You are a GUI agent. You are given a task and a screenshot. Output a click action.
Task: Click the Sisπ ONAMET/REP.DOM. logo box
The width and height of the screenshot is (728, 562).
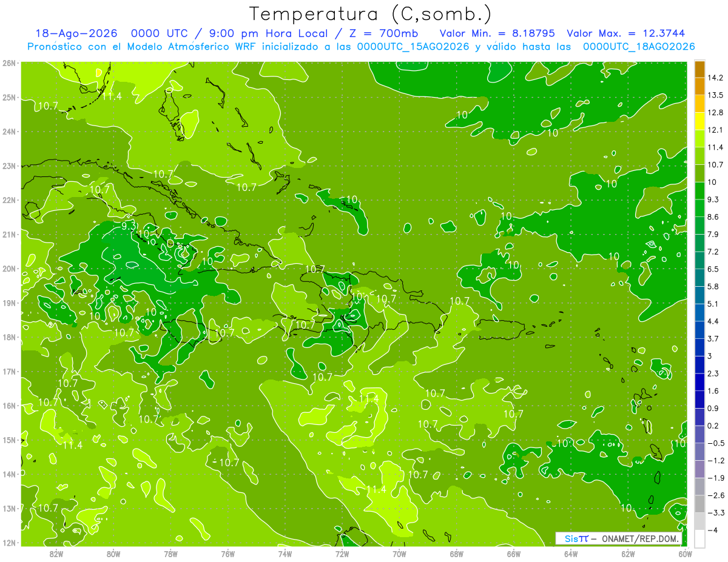click(619, 538)
